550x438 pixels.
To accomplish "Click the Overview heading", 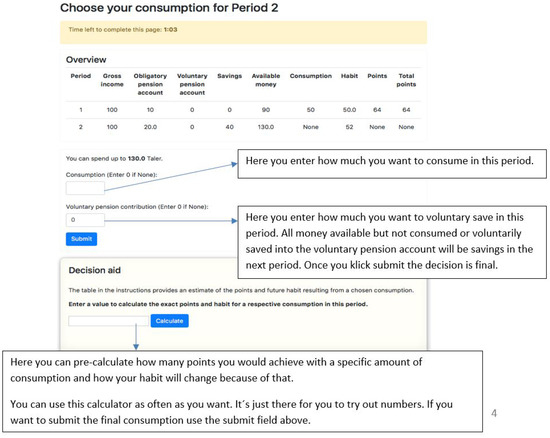I will [x=86, y=60].
